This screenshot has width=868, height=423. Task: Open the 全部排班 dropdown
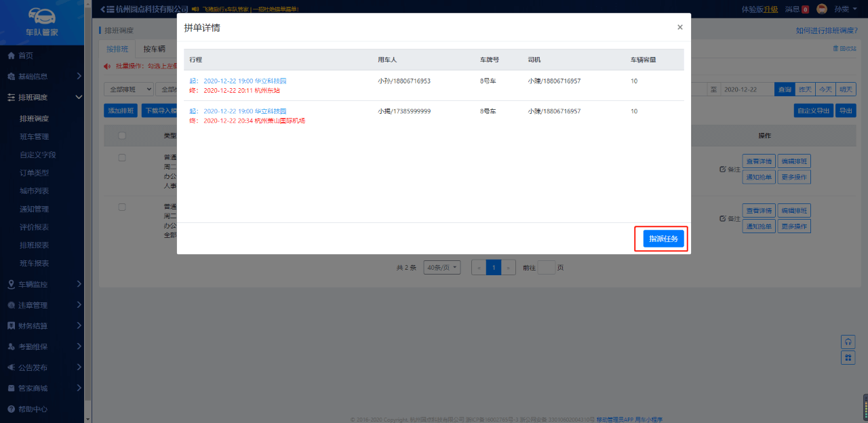point(128,89)
